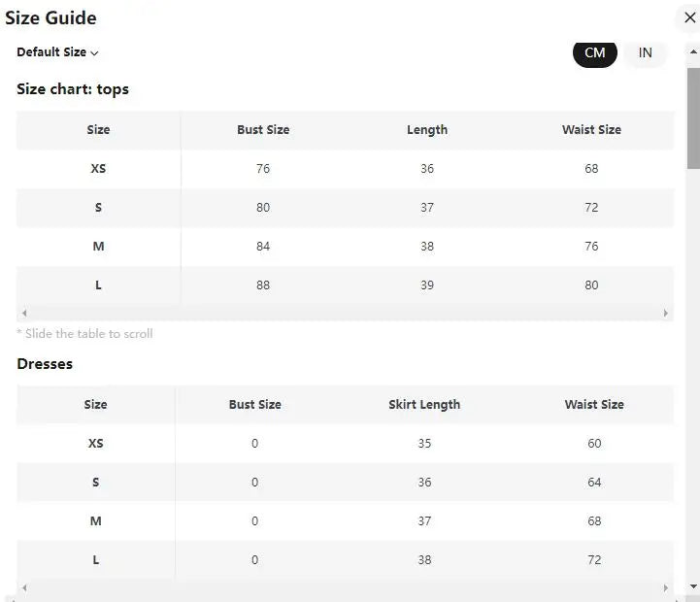Click Bust Size header in tops table
Image resolution: width=700 pixels, height=602 pixels.
(263, 130)
